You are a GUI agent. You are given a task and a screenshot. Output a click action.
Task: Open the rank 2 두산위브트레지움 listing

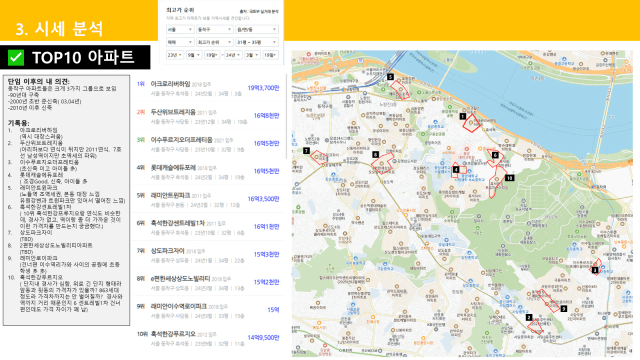pyautogui.click(x=208, y=116)
